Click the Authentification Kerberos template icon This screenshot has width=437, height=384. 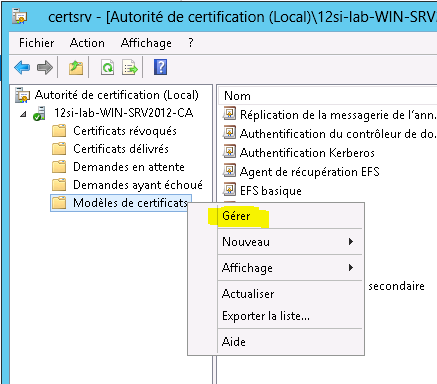pos(229,151)
